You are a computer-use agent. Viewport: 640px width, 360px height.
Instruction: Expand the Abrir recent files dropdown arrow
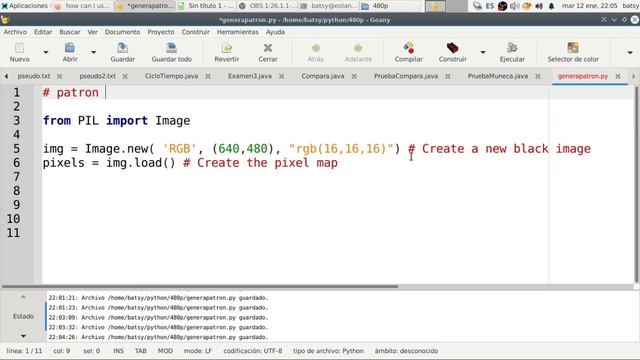tap(93, 52)
